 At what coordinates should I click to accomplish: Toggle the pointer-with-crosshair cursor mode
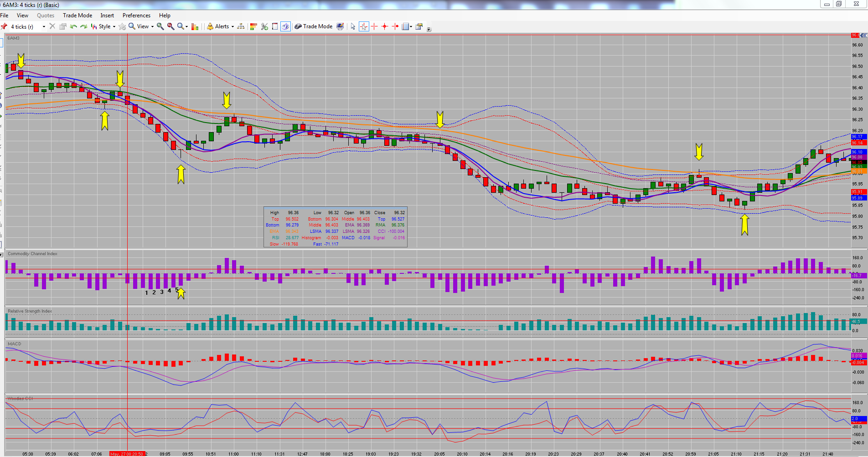[x=364, y=26]
